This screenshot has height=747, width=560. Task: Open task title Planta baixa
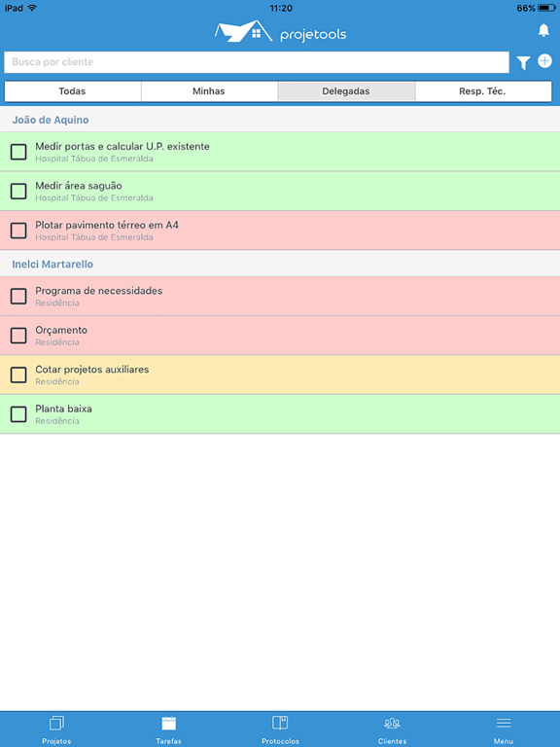tap(63, 409)
